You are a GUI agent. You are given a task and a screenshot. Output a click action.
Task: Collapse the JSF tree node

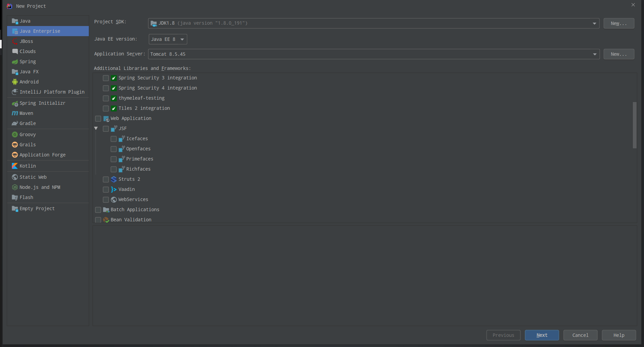click(x=96, y=128)
